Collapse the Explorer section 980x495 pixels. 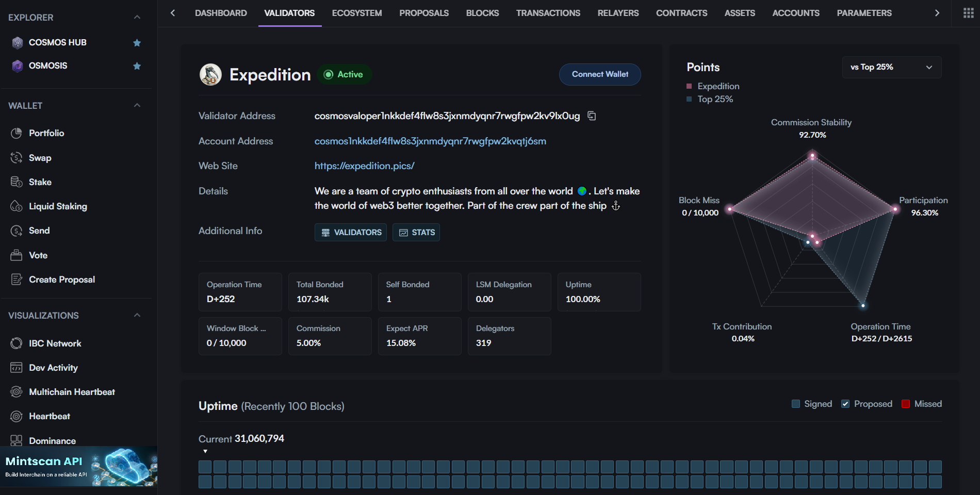137,17
